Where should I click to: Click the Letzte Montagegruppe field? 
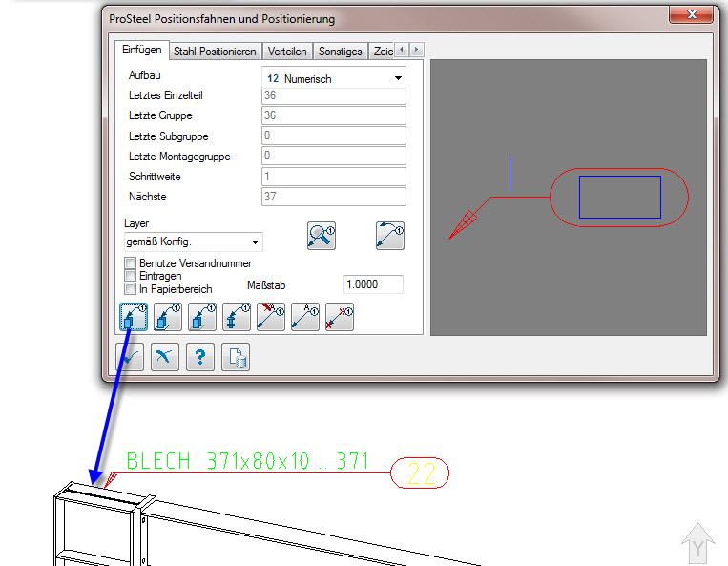334,156
